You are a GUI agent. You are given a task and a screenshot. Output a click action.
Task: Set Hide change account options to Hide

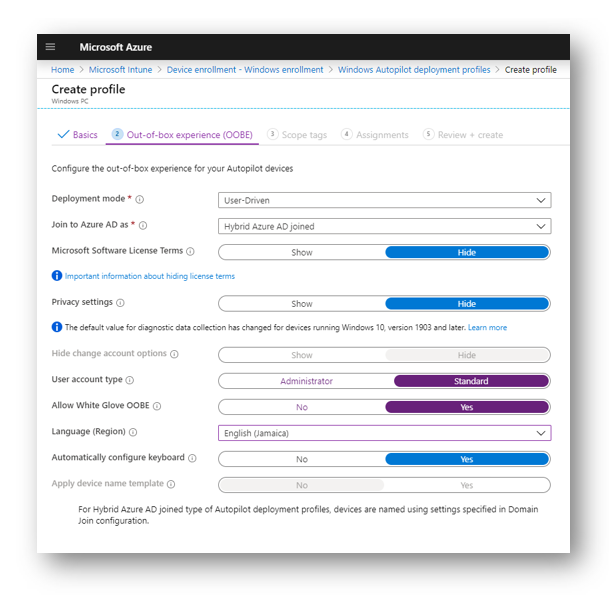(466, 355)
